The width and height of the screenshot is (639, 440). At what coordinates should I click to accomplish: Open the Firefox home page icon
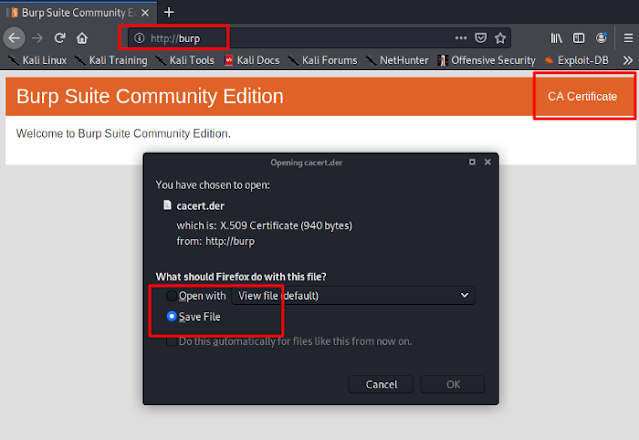(82, 38)
